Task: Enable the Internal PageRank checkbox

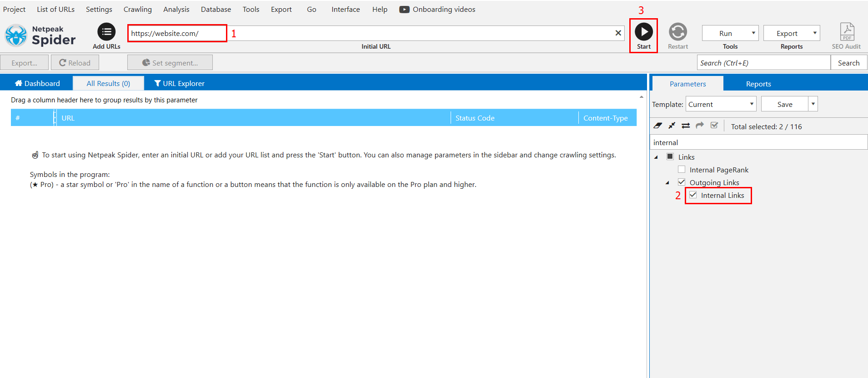Action: [682, 170]
